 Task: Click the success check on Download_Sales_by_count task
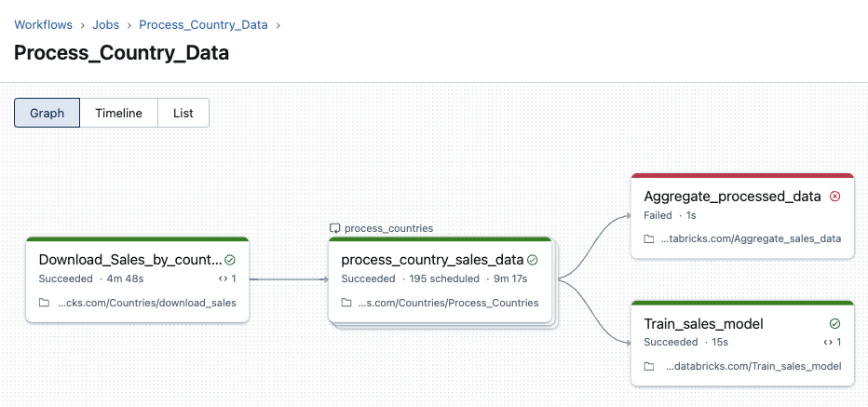tap(230, 260)
